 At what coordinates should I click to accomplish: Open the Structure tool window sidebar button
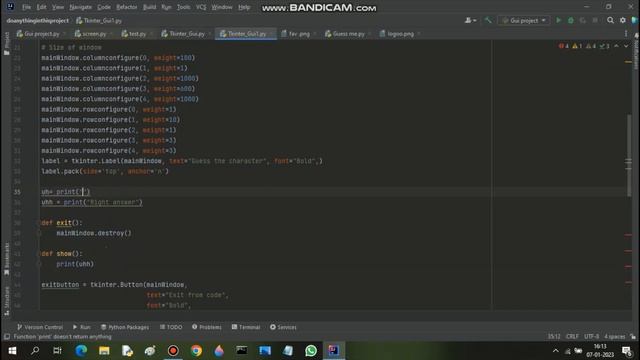pos(7,300)
